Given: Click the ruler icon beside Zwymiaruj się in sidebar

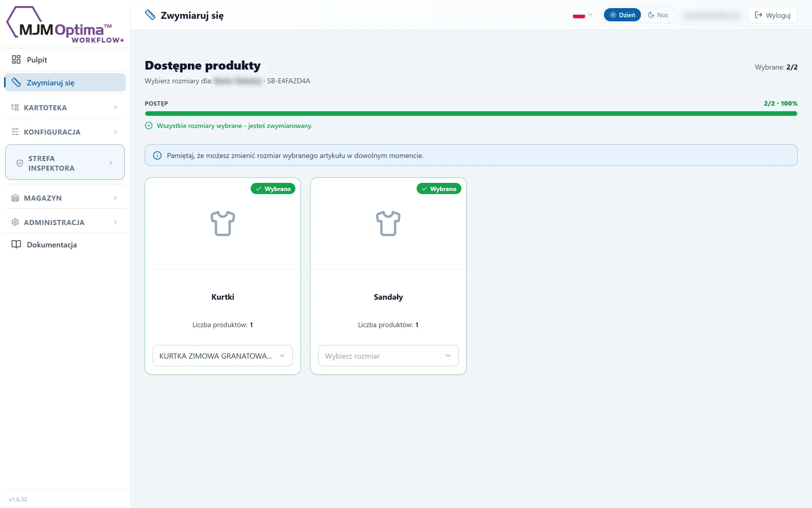Looking at the screenshot, I should tap(16, 82).
